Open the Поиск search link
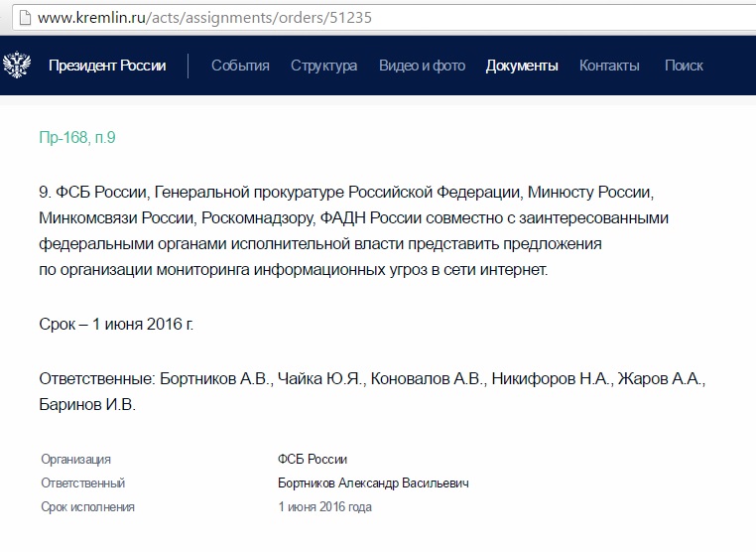756x552 pixels. pyautogui.click(x=684, y=66)
